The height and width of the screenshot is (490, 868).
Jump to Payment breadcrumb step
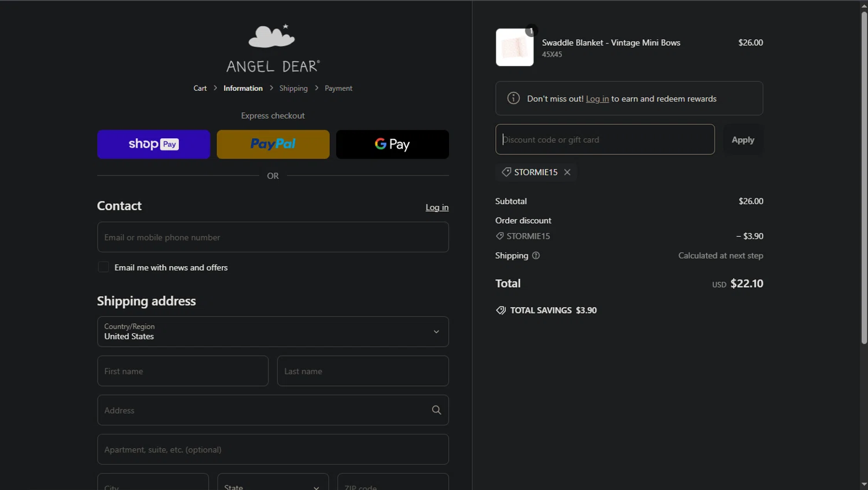(338, 89)
